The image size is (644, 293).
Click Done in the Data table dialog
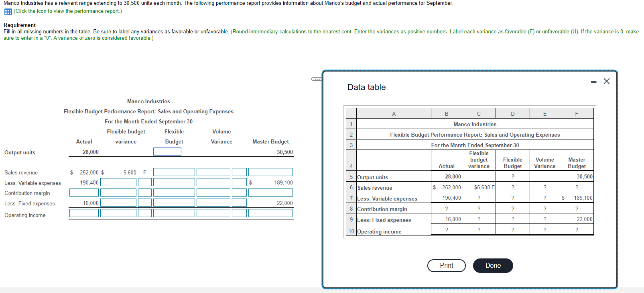coord(493,266)
